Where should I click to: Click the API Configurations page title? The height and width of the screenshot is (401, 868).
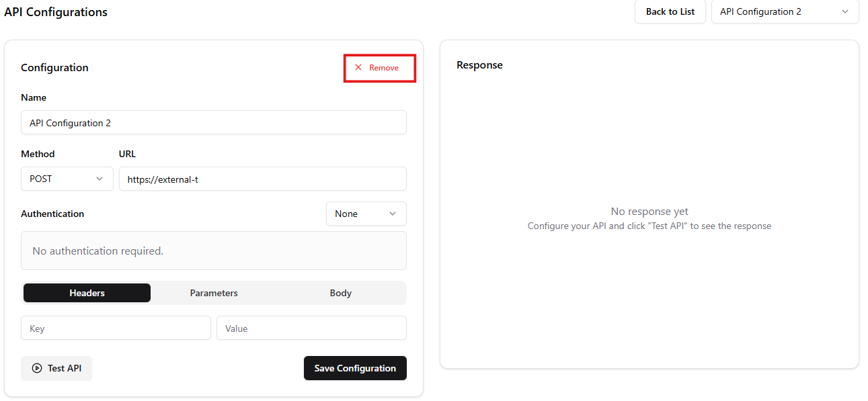pyautogui.click(x=56, y=11)
